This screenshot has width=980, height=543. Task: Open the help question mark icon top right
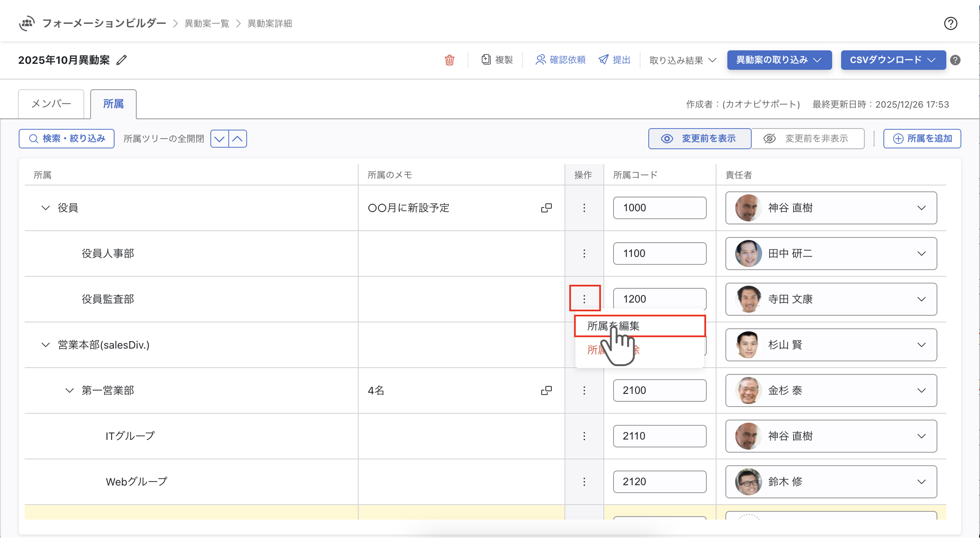[x=950, y=23]
